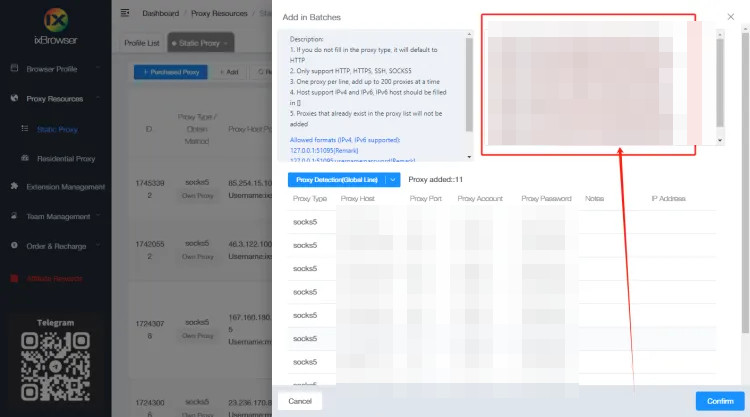Toggle the sidebar collapse hamburger icon
The image size is (750, 417).
pyautogui.click(x=125, y=13)
